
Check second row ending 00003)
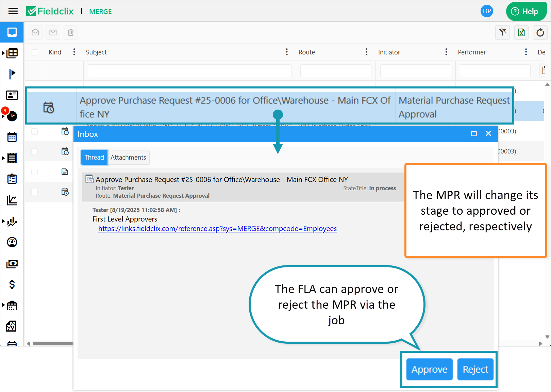click(x=35, y=151)
